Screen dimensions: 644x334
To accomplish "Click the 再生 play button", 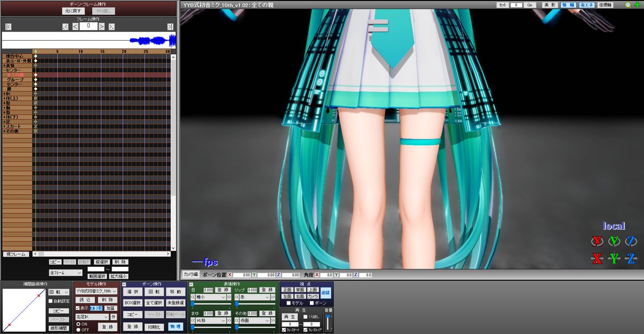I will coord(290,316).
